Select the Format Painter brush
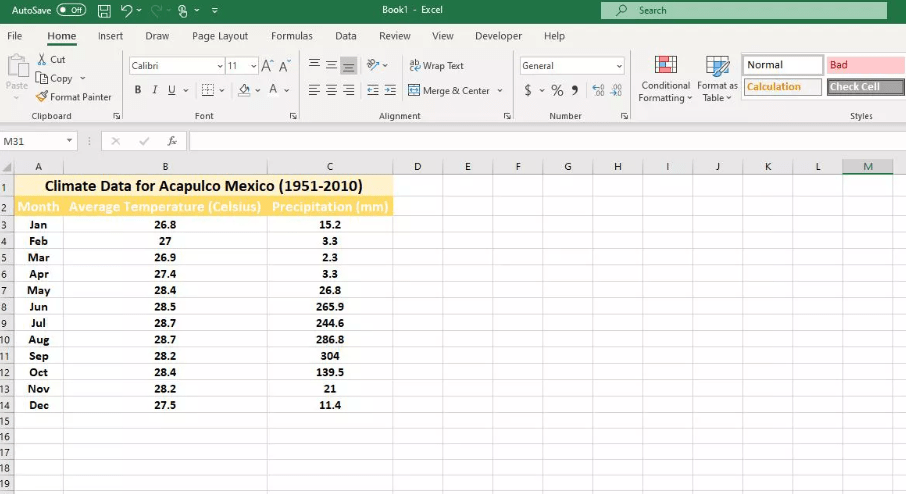Viewport: 906px width, 494px height. pyautogui.click(x=42, y=96)
